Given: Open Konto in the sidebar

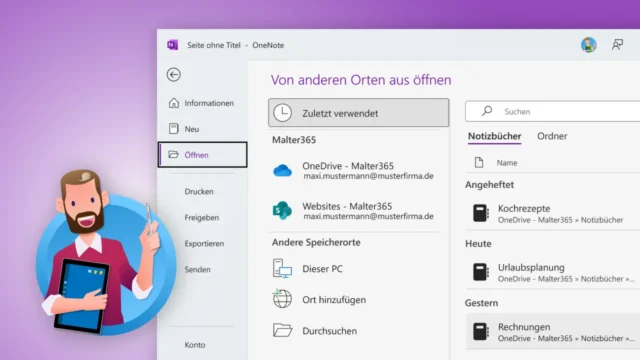Looking at the screenshot, I should (x=195, y=345).
